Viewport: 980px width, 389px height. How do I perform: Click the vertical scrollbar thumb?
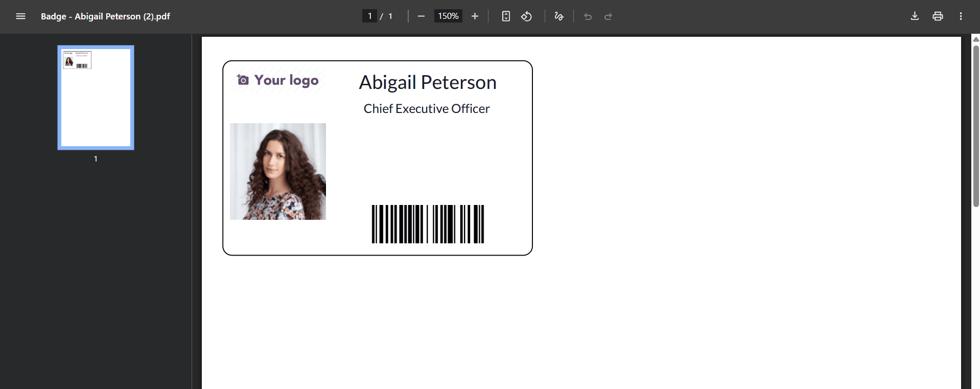coord(976,126)
